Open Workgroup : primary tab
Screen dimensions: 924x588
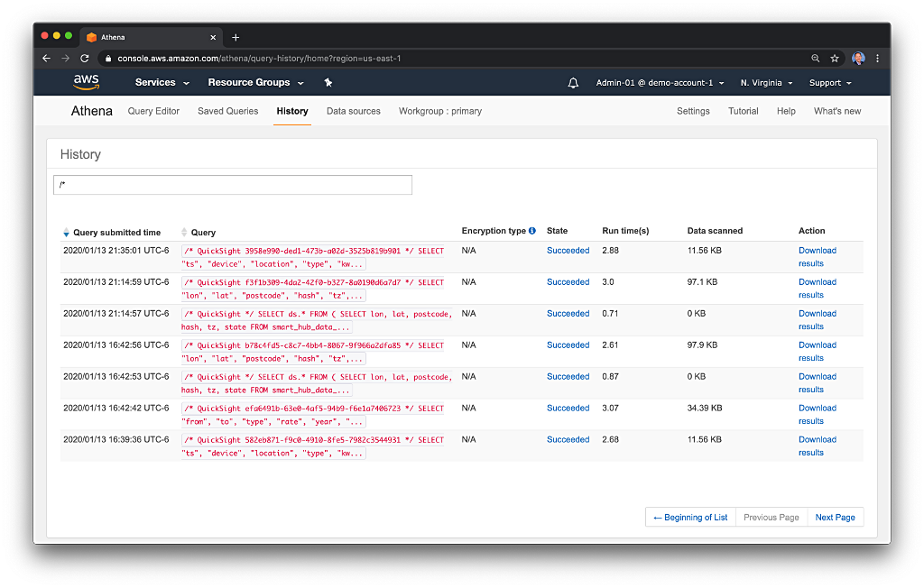coord(440,111)
